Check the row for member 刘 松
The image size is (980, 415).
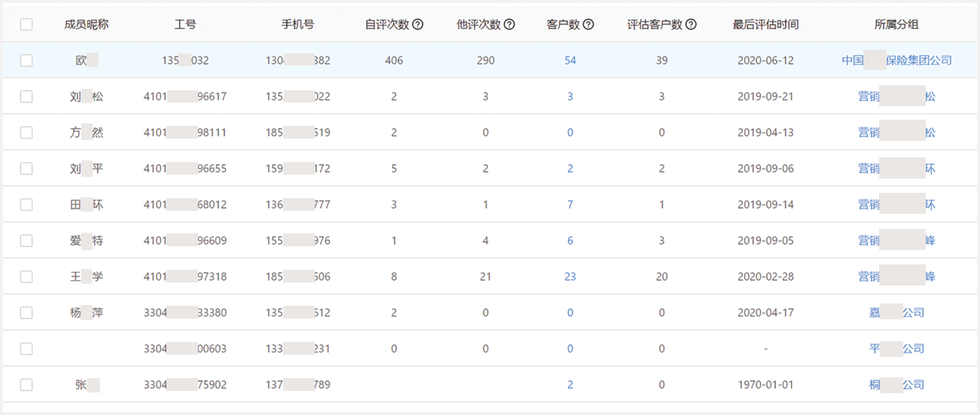[26, 96]
